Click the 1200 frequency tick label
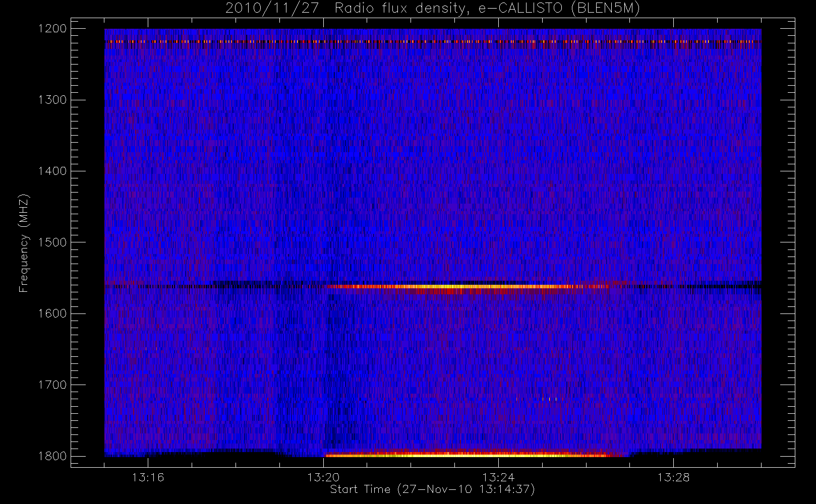The height and width of the screenshot is (504, 816). coord(52,29)
